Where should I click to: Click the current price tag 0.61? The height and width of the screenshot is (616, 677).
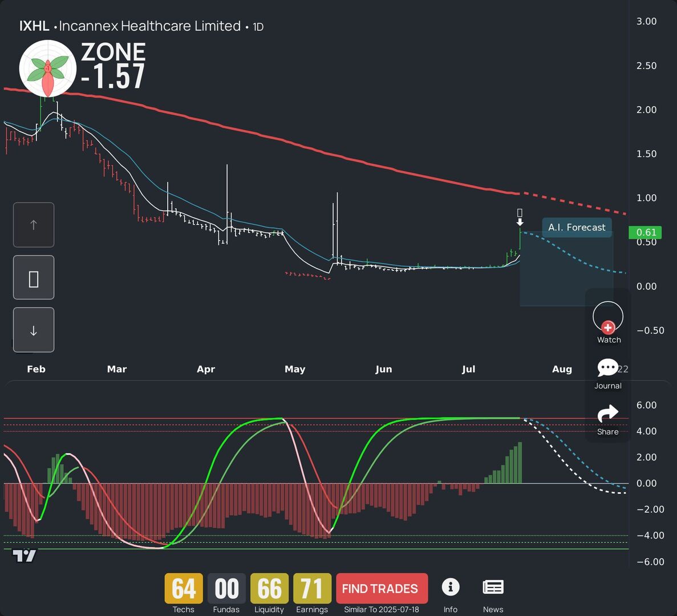[646, 233]
